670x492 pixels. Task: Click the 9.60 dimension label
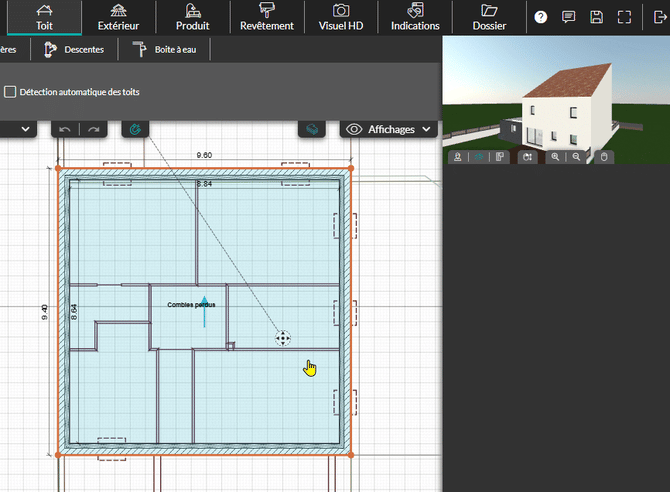pos(204,155)
